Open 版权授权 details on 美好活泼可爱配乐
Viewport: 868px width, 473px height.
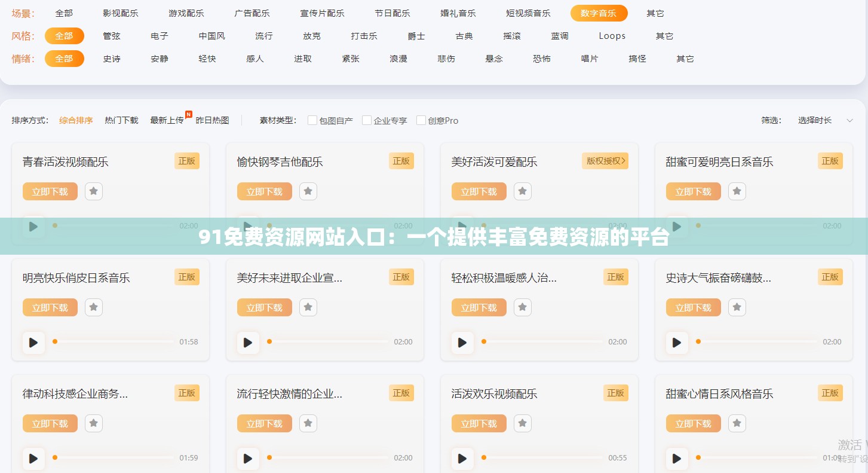605,161
